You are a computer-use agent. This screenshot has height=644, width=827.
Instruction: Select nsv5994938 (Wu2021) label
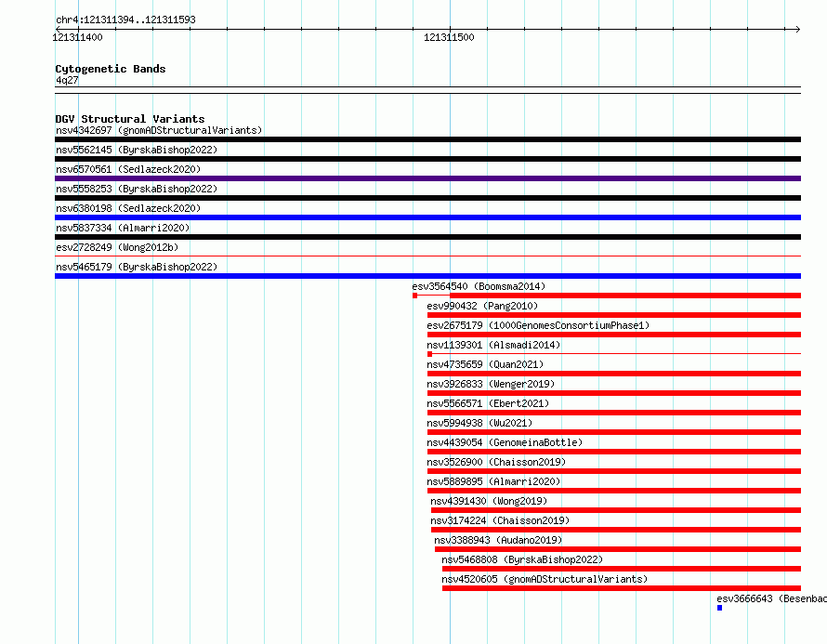pos(479,423)
